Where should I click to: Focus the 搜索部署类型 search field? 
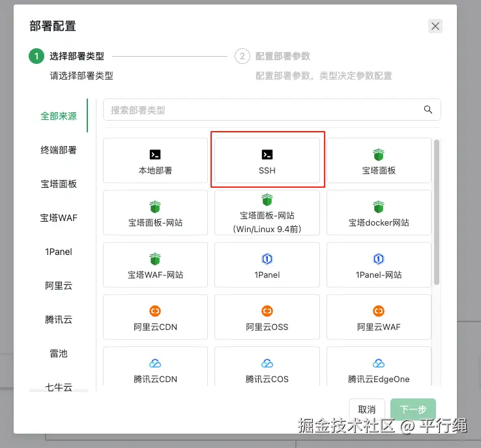click(272, 110)
